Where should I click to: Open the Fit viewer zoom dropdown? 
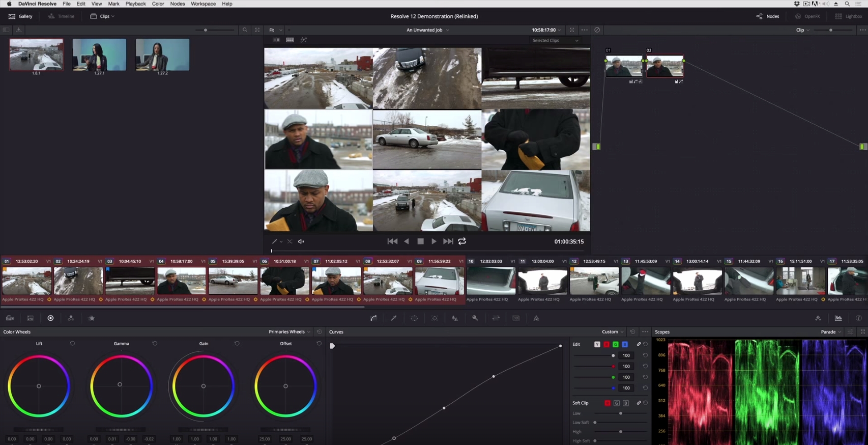pos(275,30)
